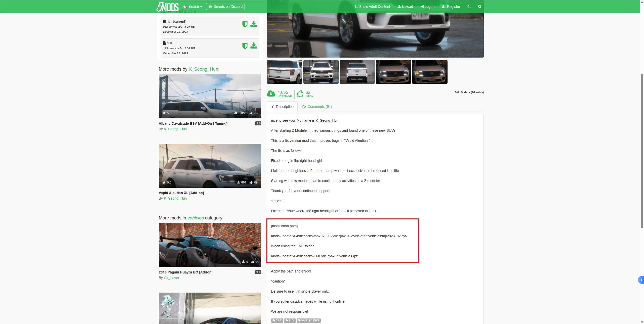Open Albany Cavalcade ESV mod thumbnail
The height and width of the screenshot is (324, 644).
[x=210, y=96]
